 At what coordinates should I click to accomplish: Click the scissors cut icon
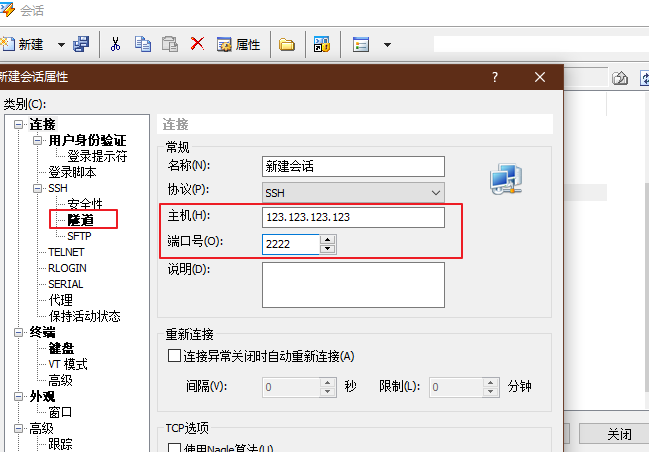tap(115, 44)
